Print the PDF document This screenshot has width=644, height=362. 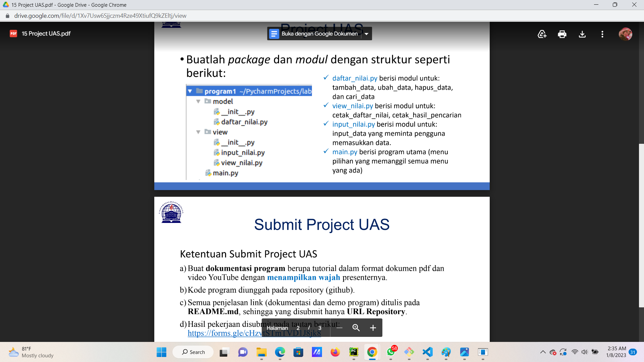[562, 34]
